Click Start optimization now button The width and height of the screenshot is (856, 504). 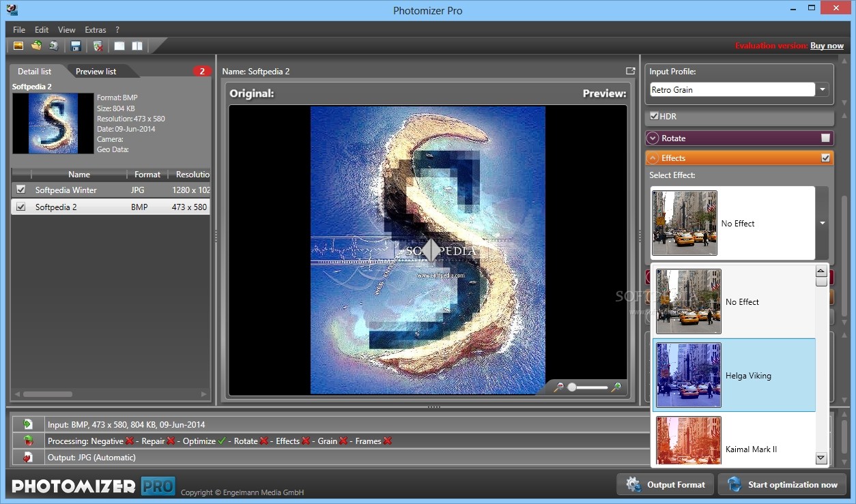782,484
